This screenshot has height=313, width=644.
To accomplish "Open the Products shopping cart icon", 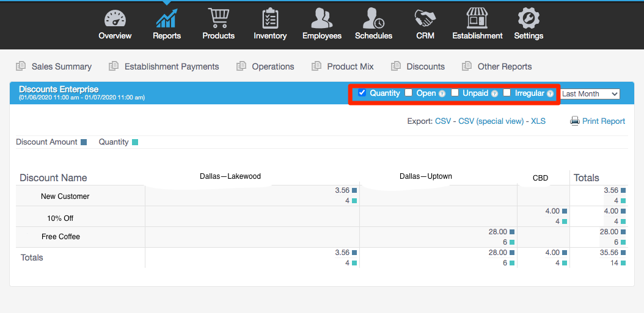I will click(218, 18).
